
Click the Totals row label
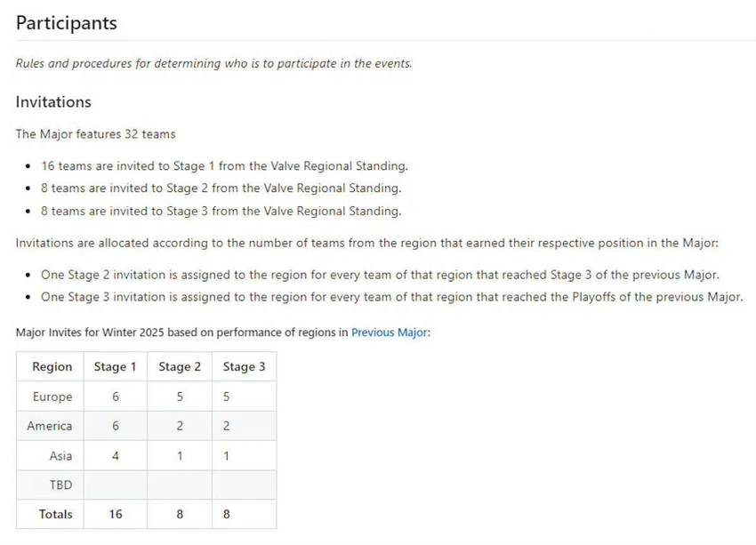[55, 514]
